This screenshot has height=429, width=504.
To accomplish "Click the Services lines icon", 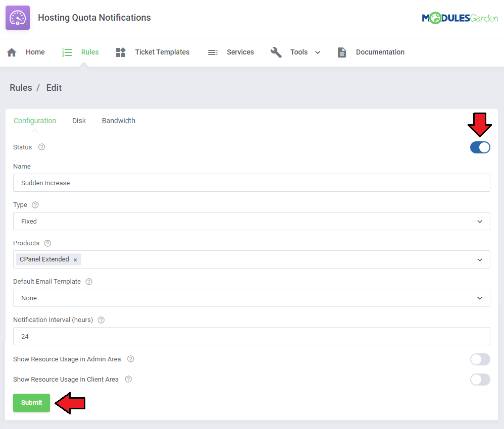I will (x=213, y=52).
